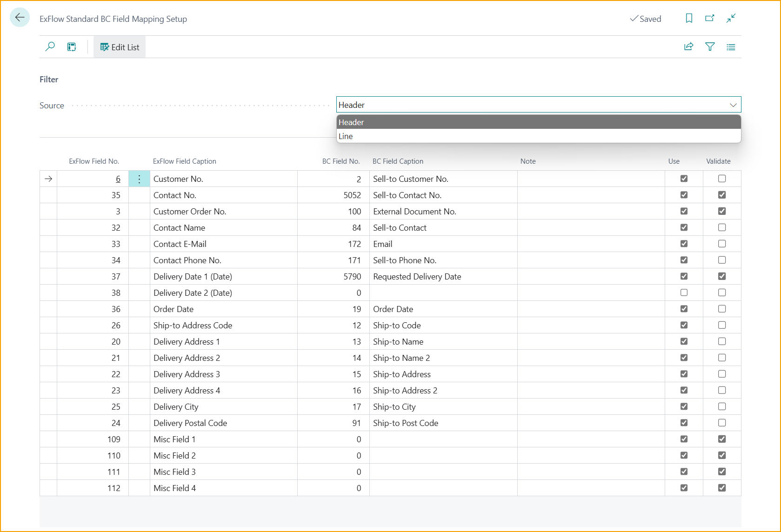Choose Header option in Source dropdown
The height and width of the screenshot is (532, 781).
tap(351, 122)
